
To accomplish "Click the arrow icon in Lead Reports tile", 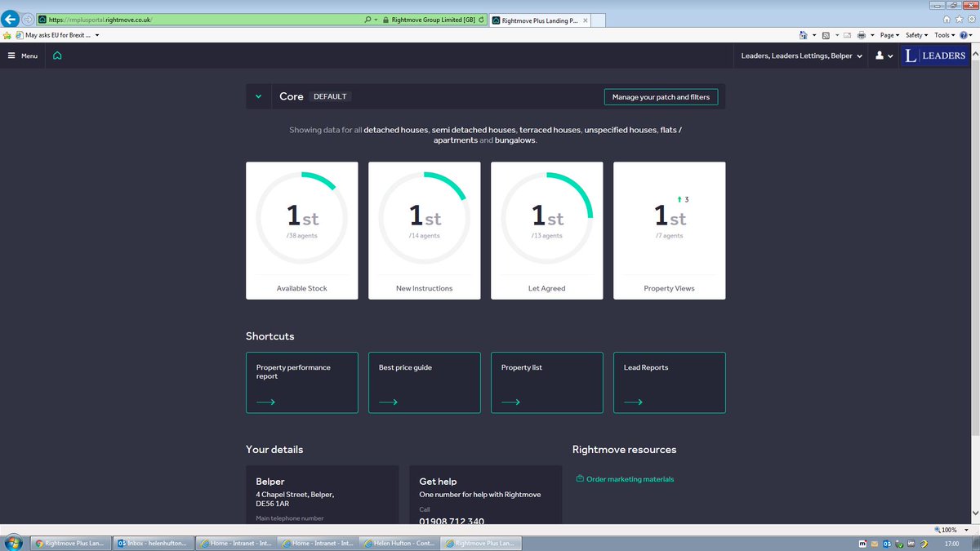I will point(633,402).
